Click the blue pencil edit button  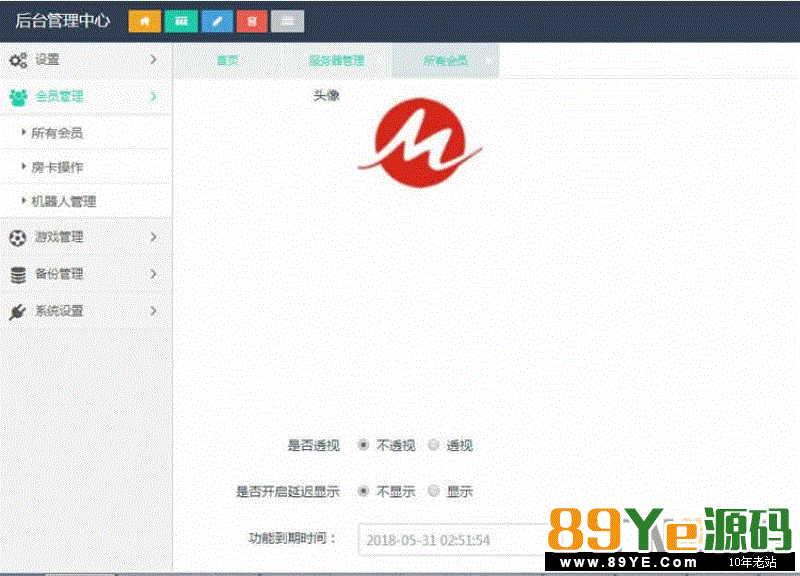tap(217, 21)
